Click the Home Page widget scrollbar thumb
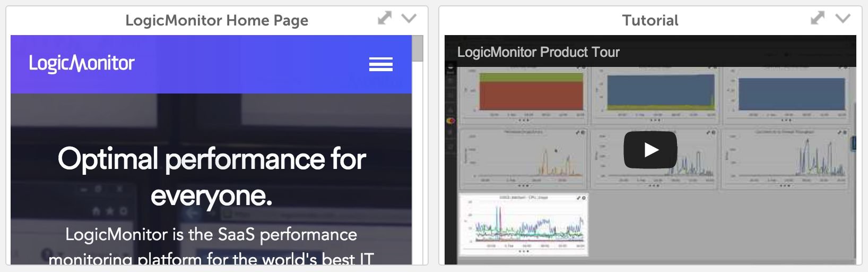 click(x=418, y=48)
